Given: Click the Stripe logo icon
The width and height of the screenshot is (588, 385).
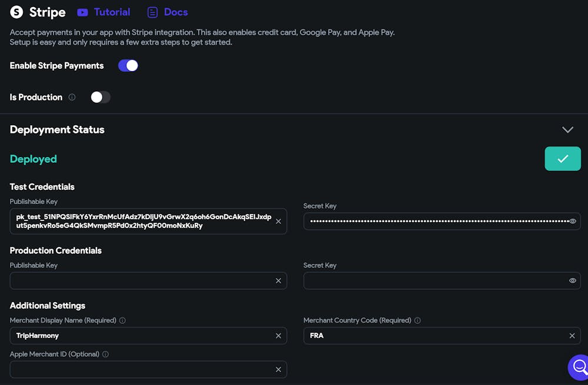Looking at the screenshot, I should pyautogui.click(x=16, y=12).
